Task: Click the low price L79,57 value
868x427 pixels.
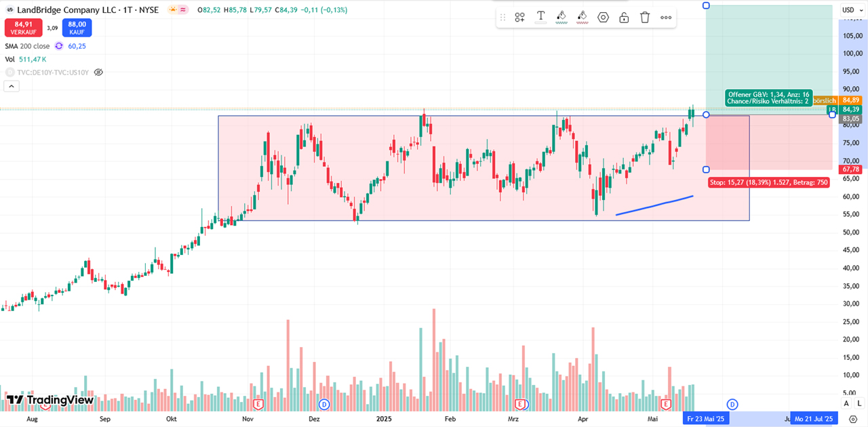Action: tap(261, 10)
